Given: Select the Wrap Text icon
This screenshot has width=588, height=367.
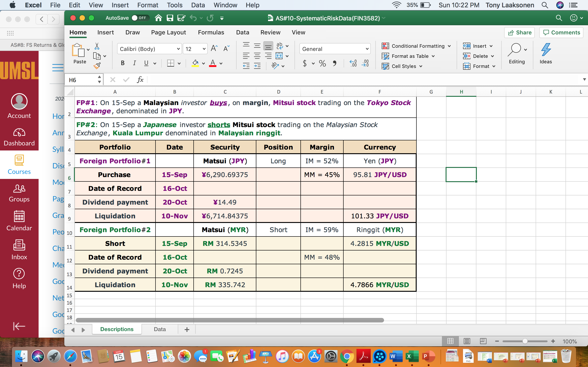Looking at the screenshot, I should pyautogui.click(x=280, y=45).
